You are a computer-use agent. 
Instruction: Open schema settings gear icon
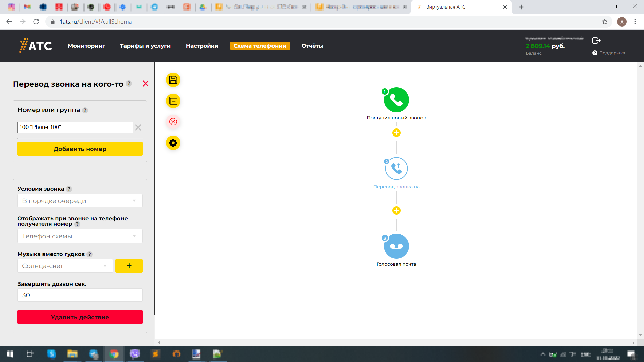pos(173,143)
